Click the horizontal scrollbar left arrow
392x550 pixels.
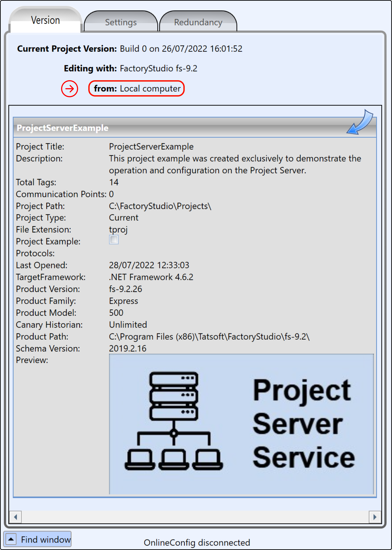click(15, 517)
